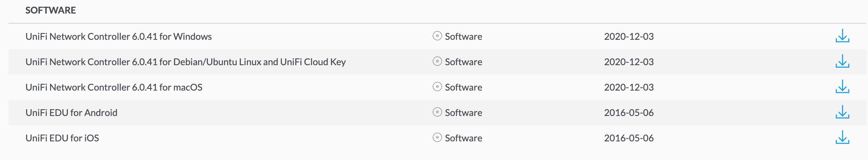Download UniFi EDU for Android

[842, 113]
